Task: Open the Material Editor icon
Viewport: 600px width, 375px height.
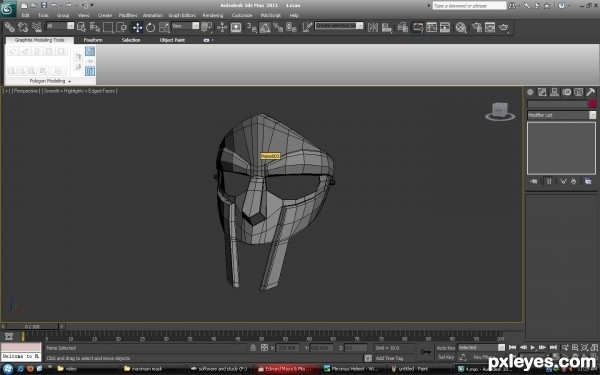Action: coord(461,27)
